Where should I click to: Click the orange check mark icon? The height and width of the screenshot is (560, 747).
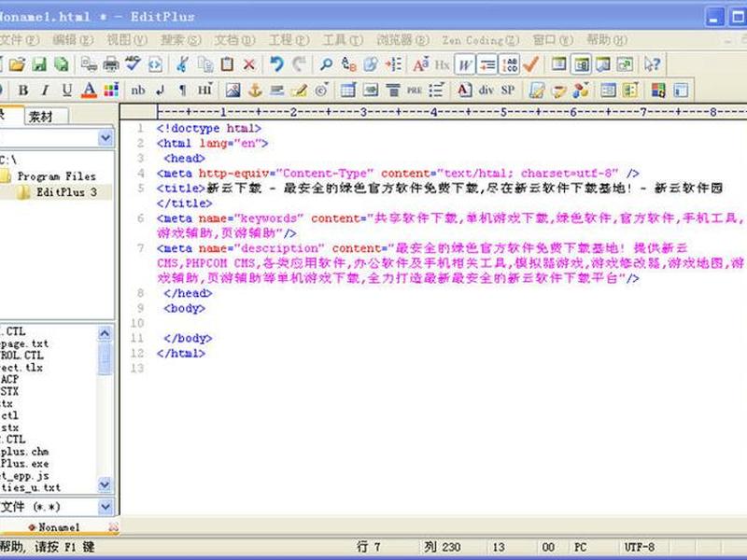pyautogui.click(x=530, y=64)
